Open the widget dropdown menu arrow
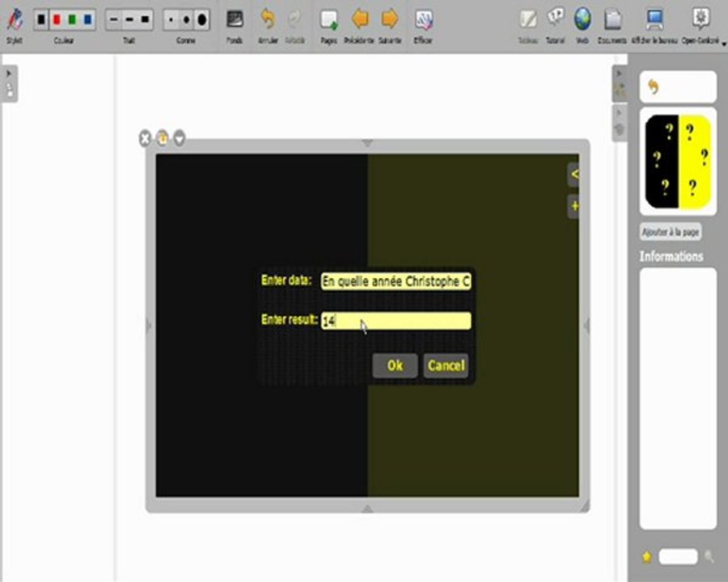This screenshot has height=582, width=728. [180, 138]
